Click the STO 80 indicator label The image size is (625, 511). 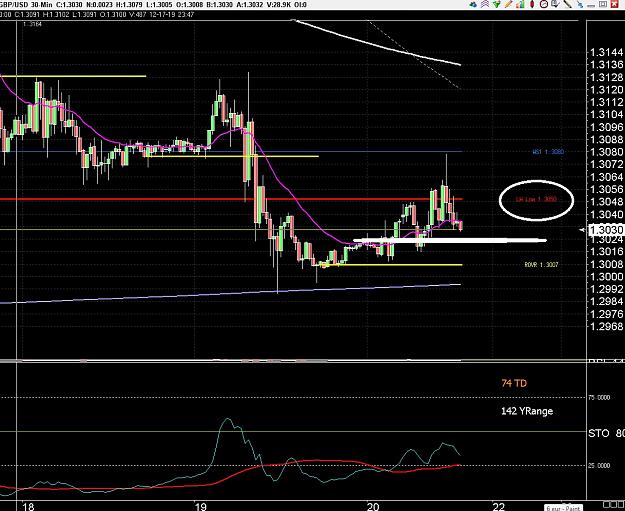[x=607, y=433]
